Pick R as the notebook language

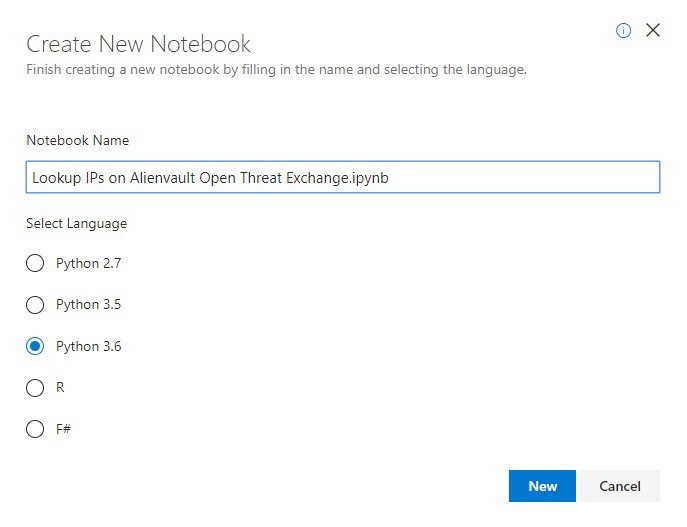35,388
